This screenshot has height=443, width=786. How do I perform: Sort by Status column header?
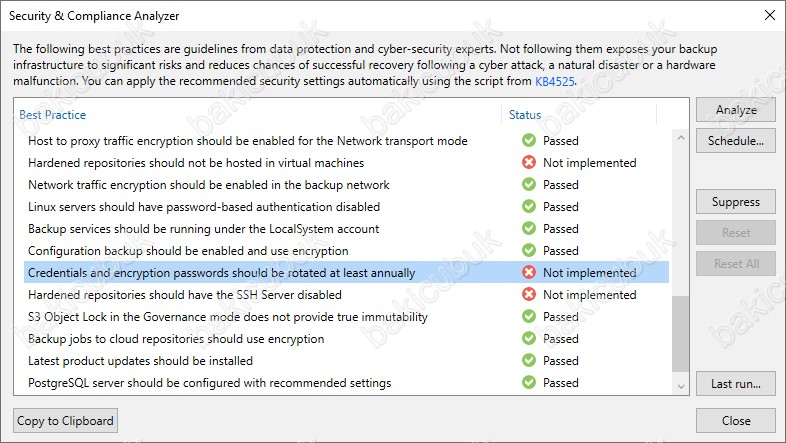pyautogui.click(x=525, y=115)
